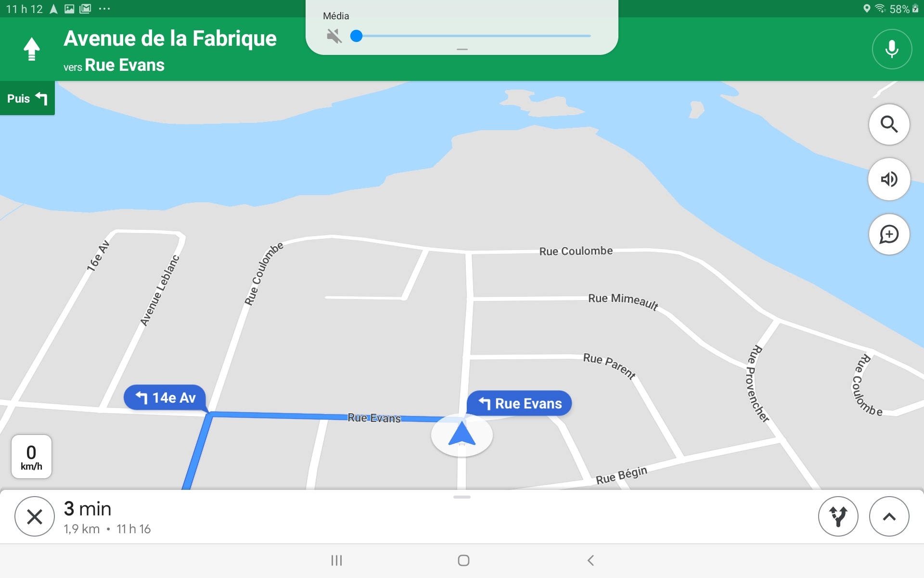Tap the Android back arrow

pyautogui.click(x=590, y=560)
